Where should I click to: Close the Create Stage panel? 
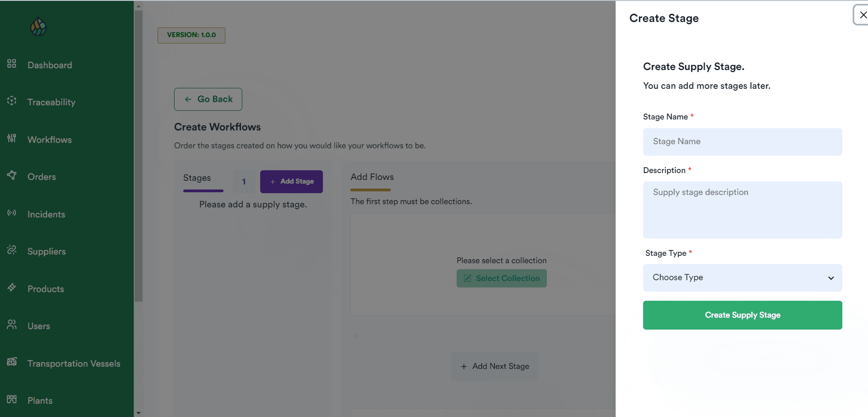863,15
